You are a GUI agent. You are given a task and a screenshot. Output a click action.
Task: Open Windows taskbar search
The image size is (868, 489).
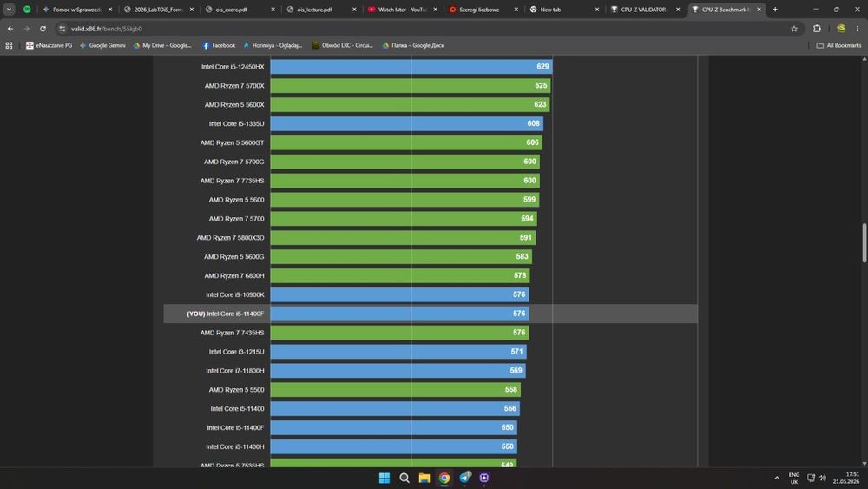pos(404,478)
